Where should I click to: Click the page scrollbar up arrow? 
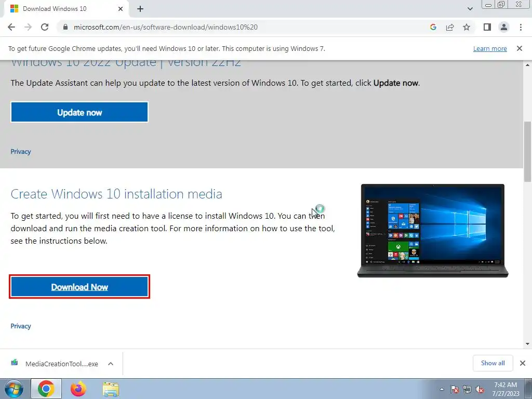528,65
